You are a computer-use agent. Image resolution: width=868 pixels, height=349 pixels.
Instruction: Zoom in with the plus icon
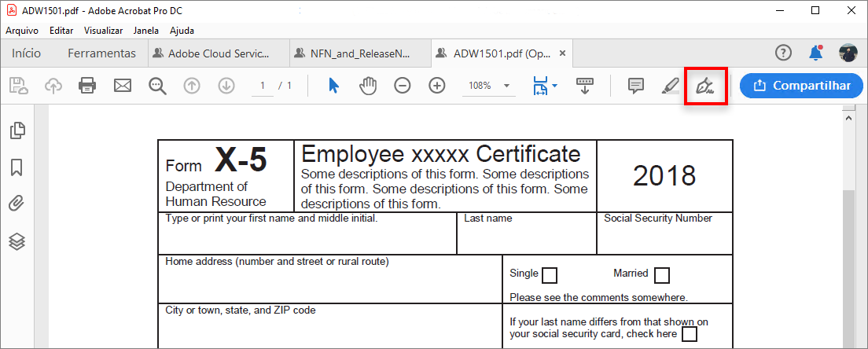click(437, 86)
